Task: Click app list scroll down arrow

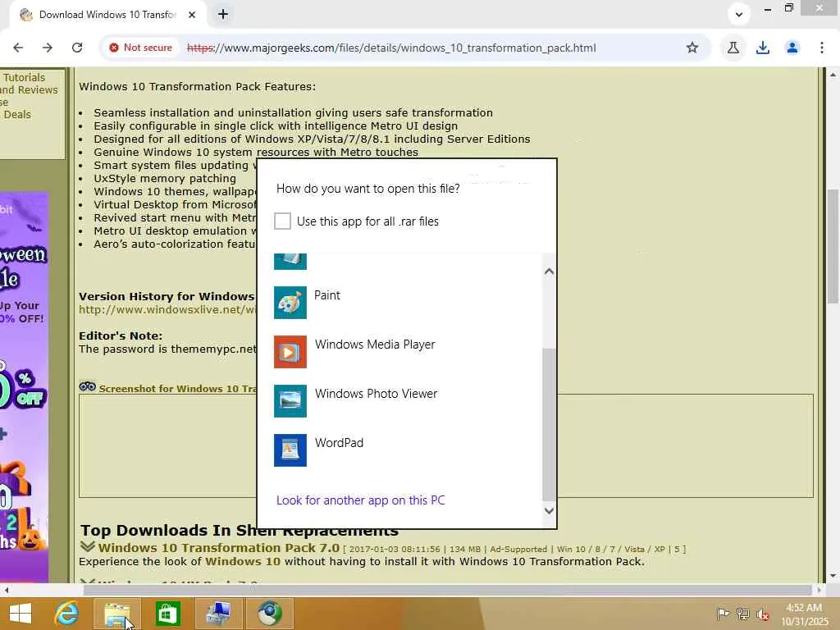Action: (x=549, y=510)
